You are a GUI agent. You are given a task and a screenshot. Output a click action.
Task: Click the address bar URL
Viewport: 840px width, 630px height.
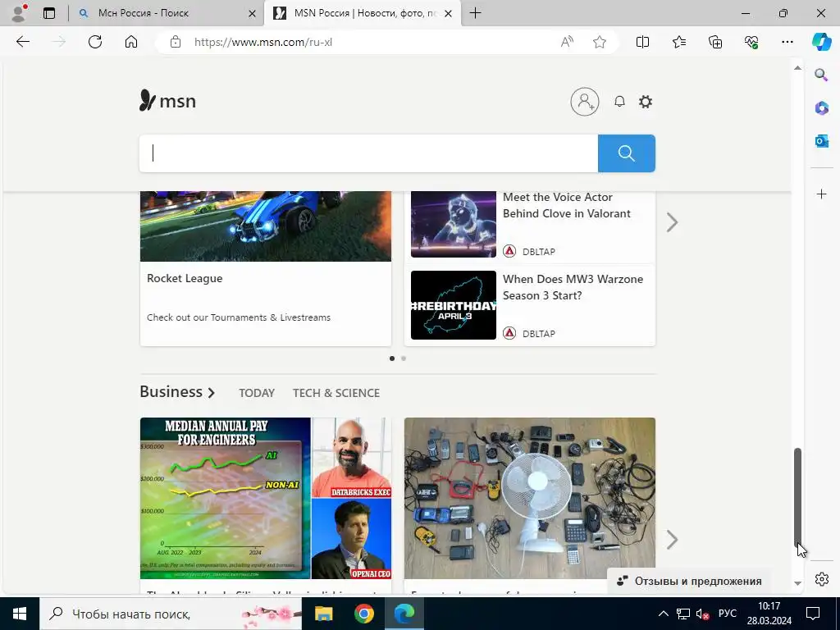pyautogui.click(x=263, y=42)
